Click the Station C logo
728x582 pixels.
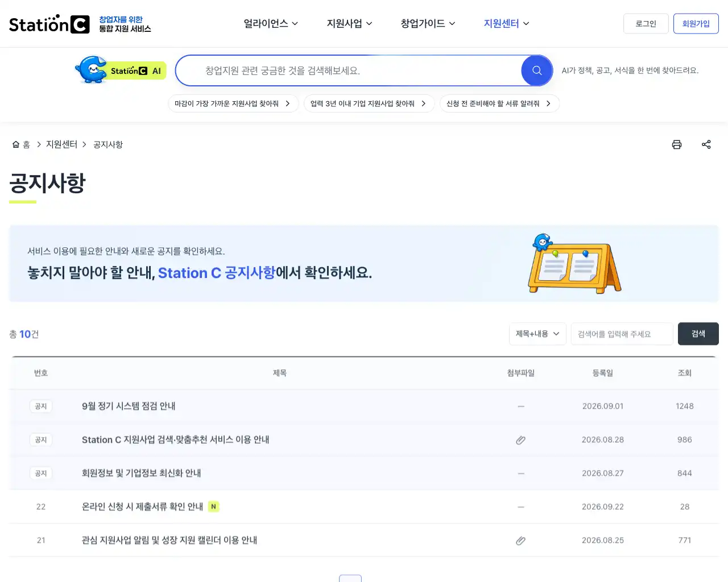coord(49,24)
